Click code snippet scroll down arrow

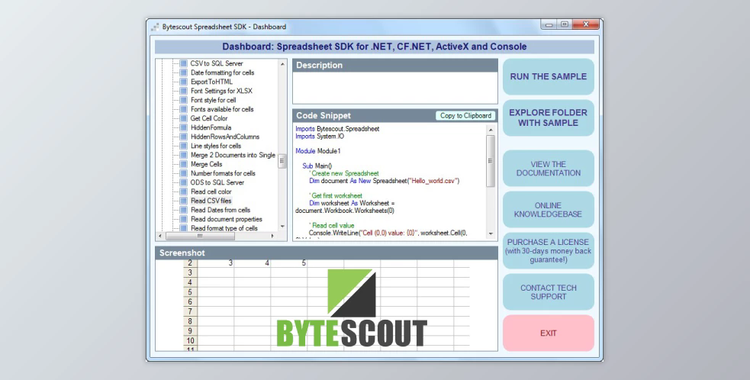tap(491, 234)
